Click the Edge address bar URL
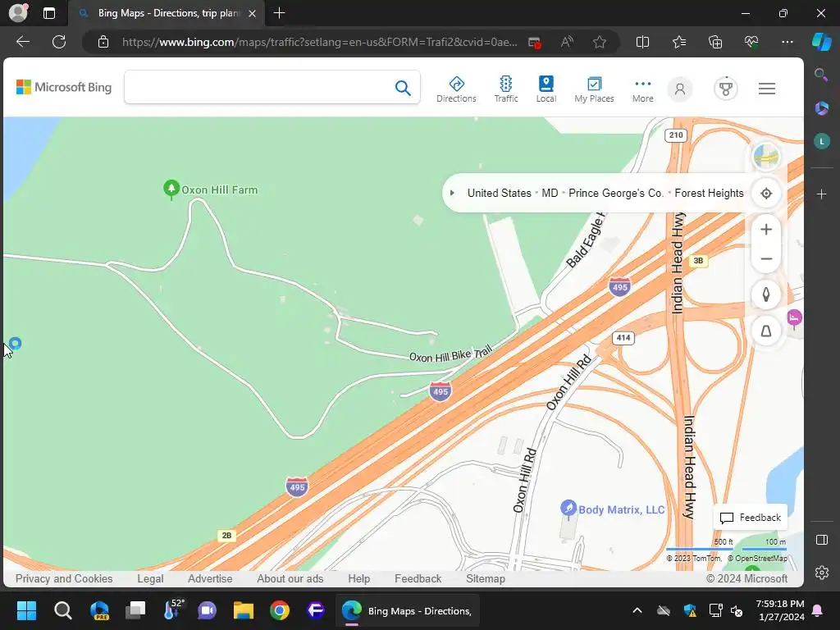 tap(319, 42)
